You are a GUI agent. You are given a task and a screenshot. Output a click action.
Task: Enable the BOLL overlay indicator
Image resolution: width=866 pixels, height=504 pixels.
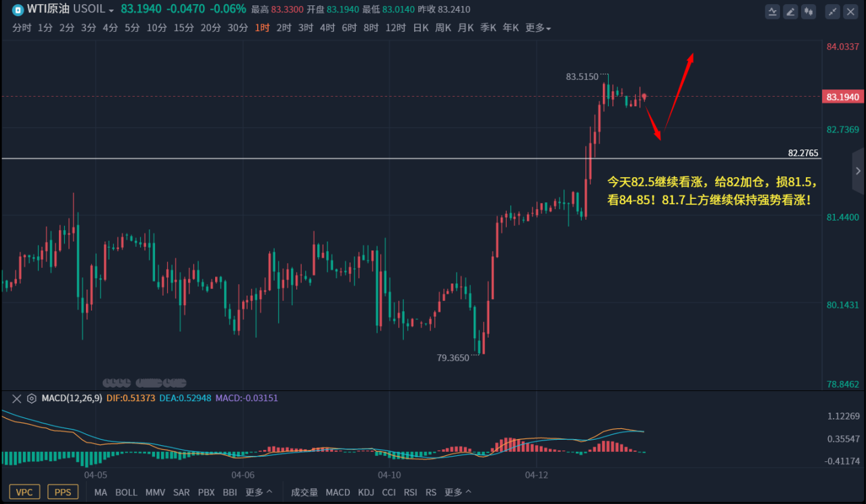pyautogui.click(x=127, y=492)
